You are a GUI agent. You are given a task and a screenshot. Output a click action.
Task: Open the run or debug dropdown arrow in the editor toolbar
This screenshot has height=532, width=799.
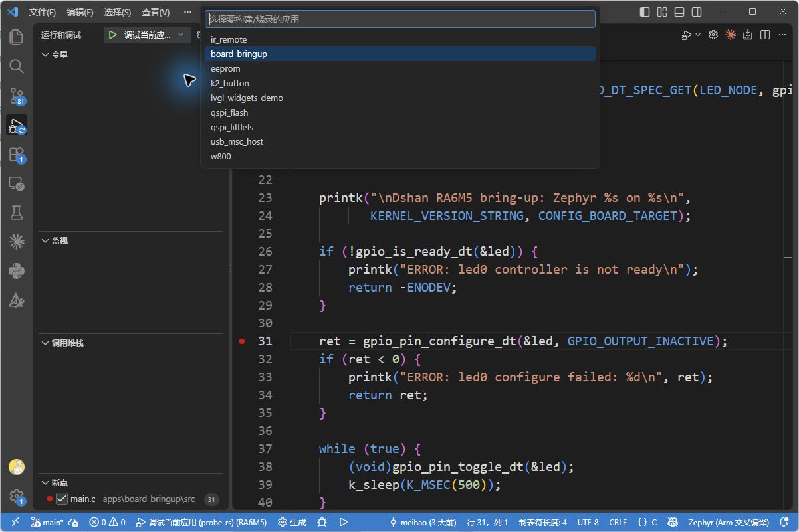tap(697, 35)
